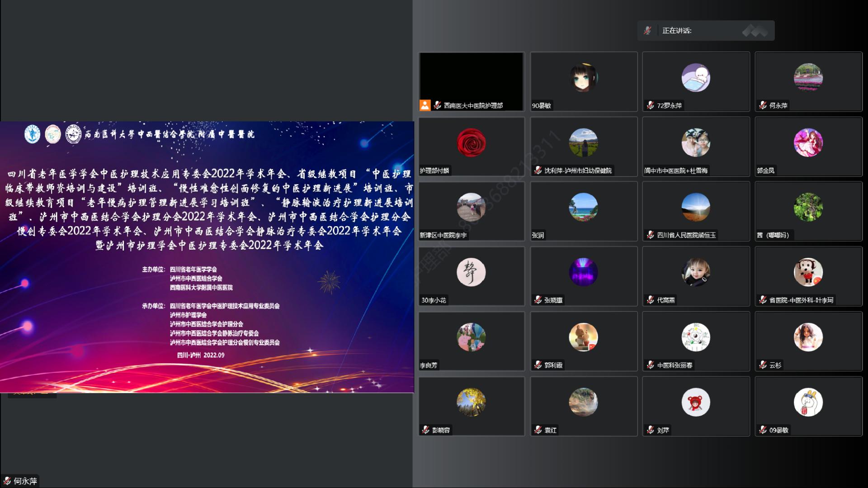
Task: Click the muted mic icon beside 72罗永萍
Action: pyautogui.click(x=650, y=105)
